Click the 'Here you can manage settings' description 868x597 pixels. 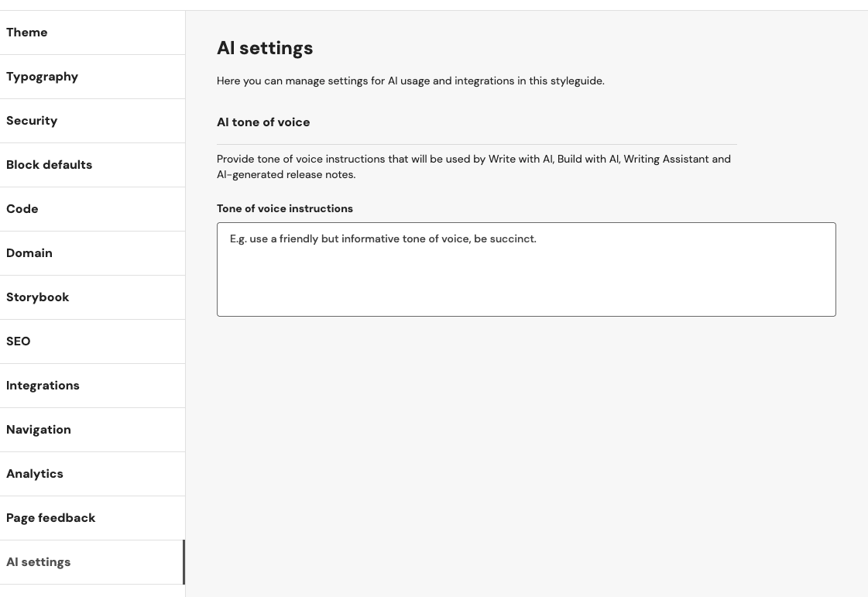[410, 81]
